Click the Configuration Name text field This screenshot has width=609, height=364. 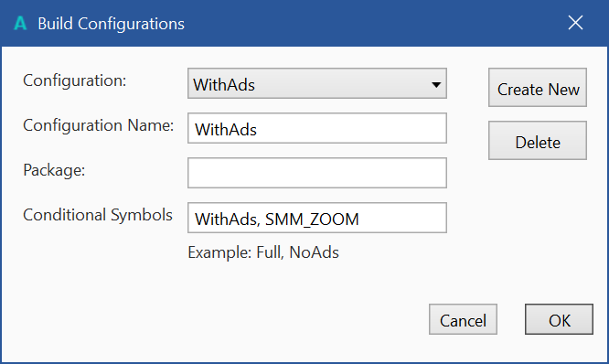pos(317,128)
